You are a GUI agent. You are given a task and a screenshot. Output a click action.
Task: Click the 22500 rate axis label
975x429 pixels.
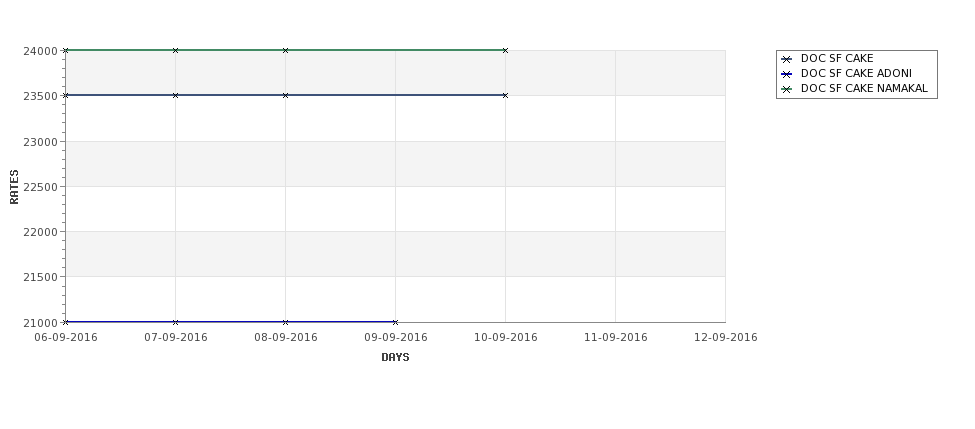[40, 187]
